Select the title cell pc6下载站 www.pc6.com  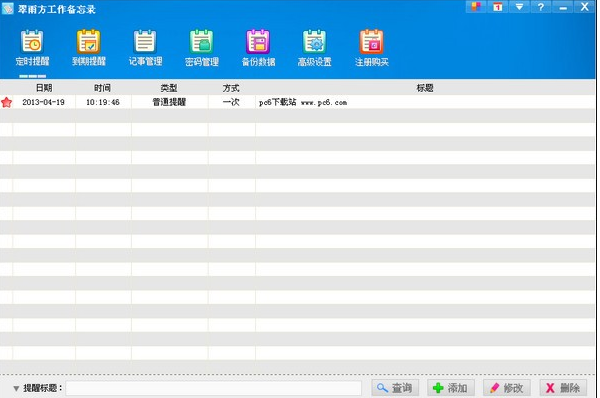point(425,102)
